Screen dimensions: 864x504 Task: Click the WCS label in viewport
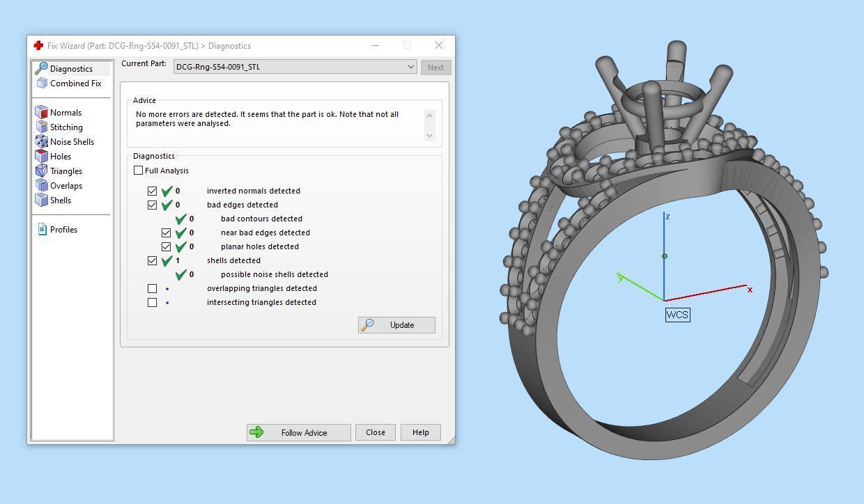(677, 315)
